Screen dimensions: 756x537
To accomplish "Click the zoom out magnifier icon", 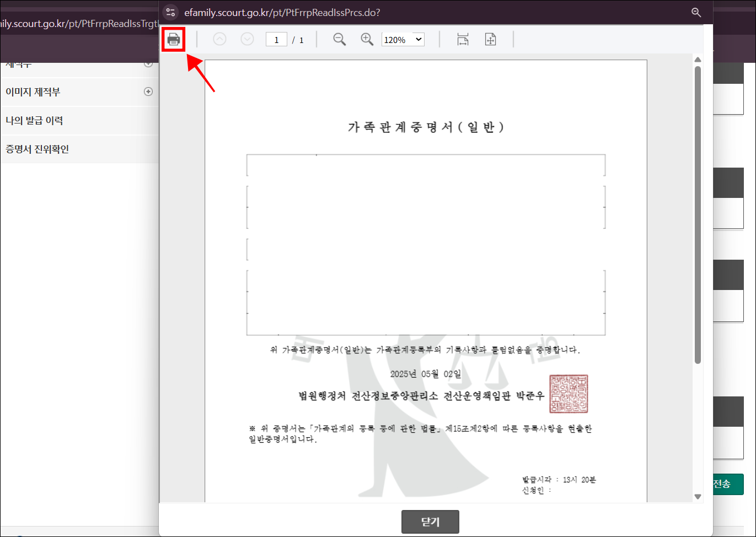I will coord(339,39).
